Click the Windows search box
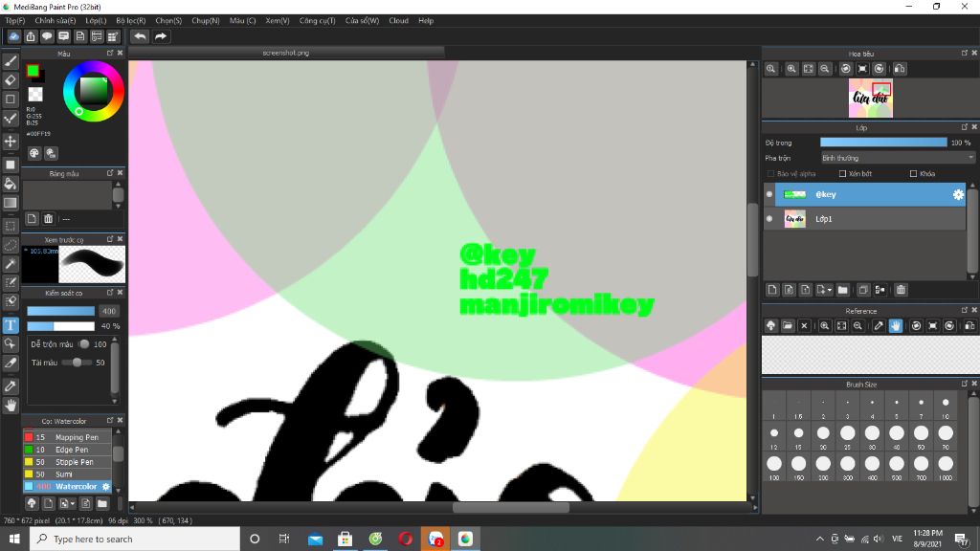 [134, 539]
